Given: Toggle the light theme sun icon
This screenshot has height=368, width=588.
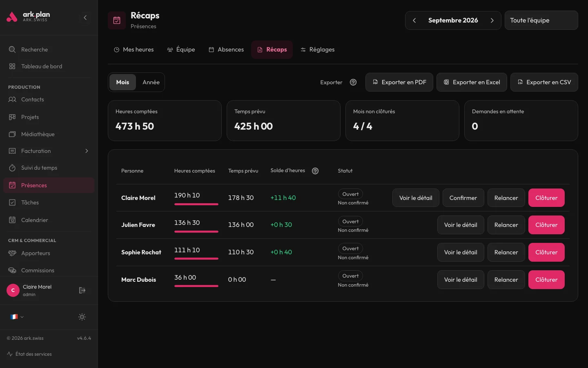Looking at the screenshot, I should pyautogui.click(x=82, y=317).
